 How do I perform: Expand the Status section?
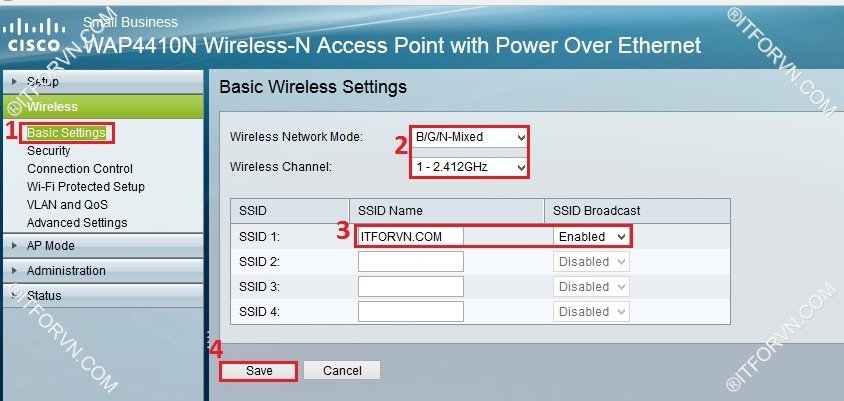(x=44, y=295)
